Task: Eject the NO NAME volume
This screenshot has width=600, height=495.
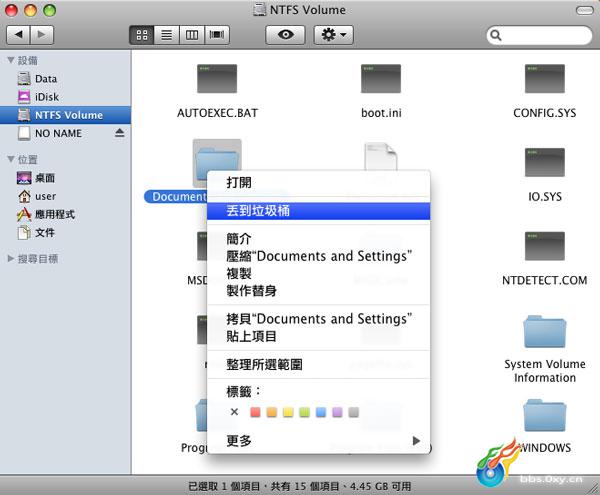Action: click(x=119, y=133)
